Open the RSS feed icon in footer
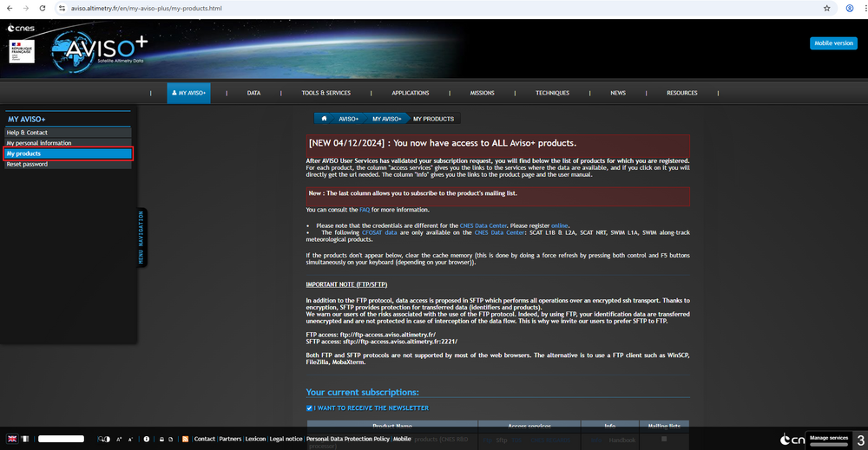Screen dimensions: 868x450 tap(185, 440)
